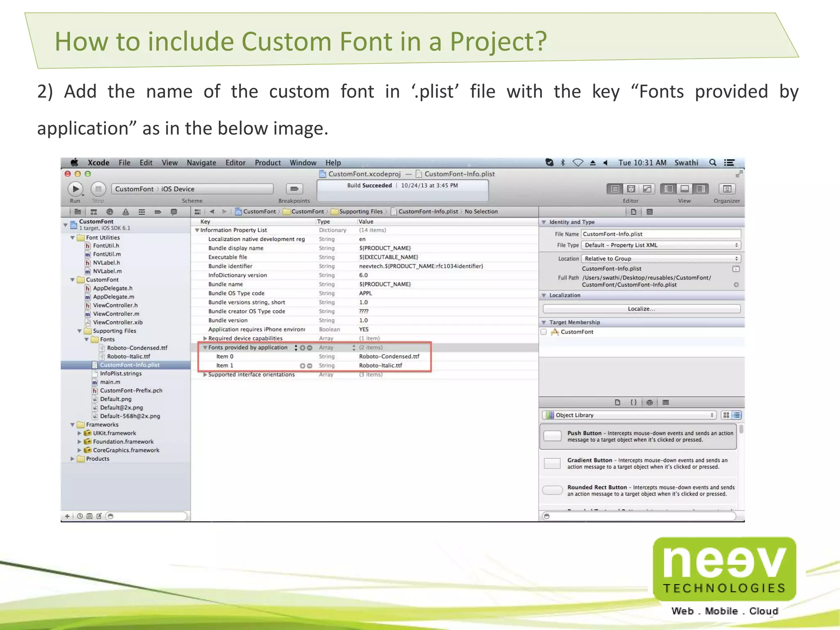Collapse the Fonts provided by application row
The height and width of the screenshot is (630, 840).
[205, 347]
